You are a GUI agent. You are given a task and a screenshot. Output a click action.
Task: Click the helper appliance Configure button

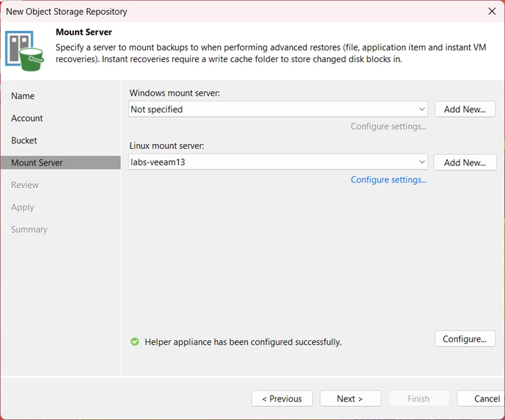(x=465, y=339)
